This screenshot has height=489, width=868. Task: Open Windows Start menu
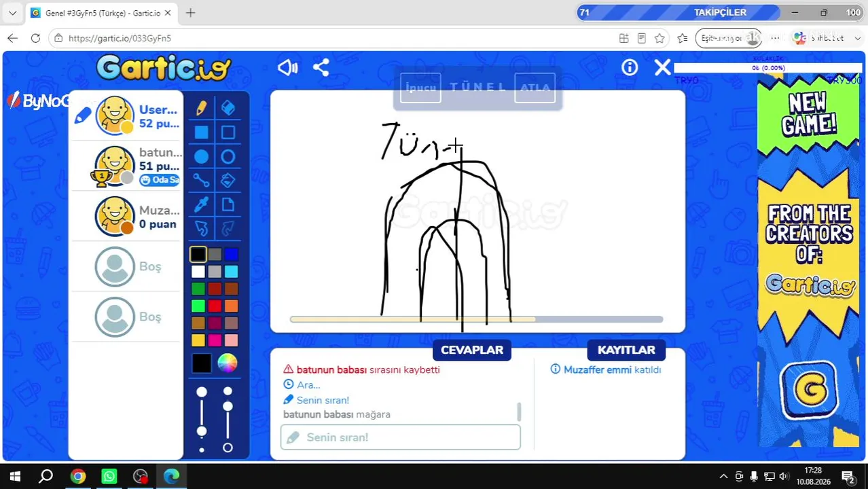click(15, 476)
